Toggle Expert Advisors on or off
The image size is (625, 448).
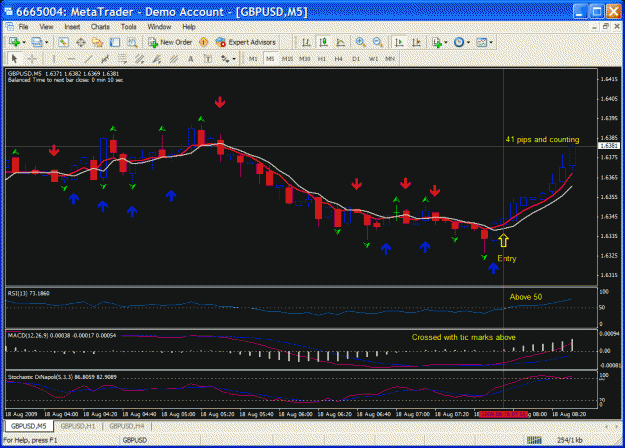coord(246,42)
